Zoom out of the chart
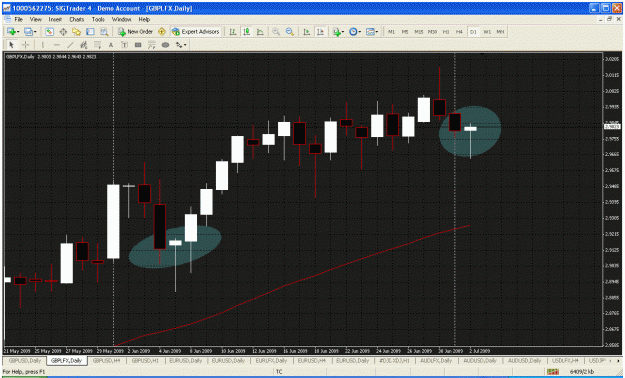 (x=290, y=32)
